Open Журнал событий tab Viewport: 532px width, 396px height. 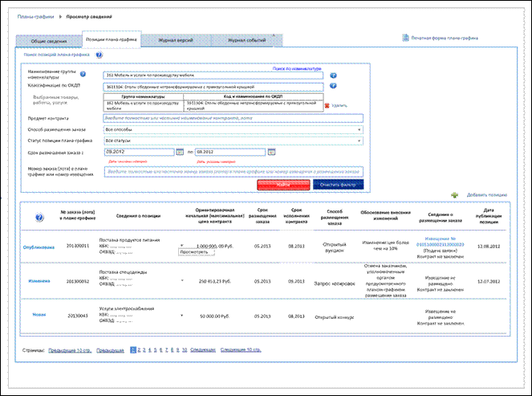246,40
